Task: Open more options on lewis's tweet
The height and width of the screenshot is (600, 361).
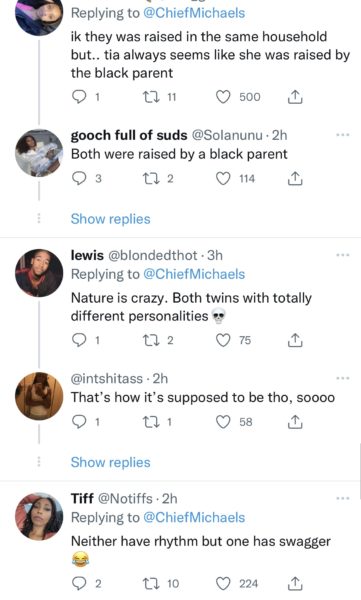Action: tap(343, 255)
